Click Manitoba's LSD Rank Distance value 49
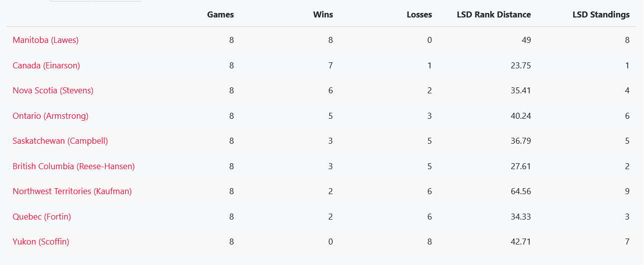The width and height of the screenshot is (644, 265). click(526, 40)
